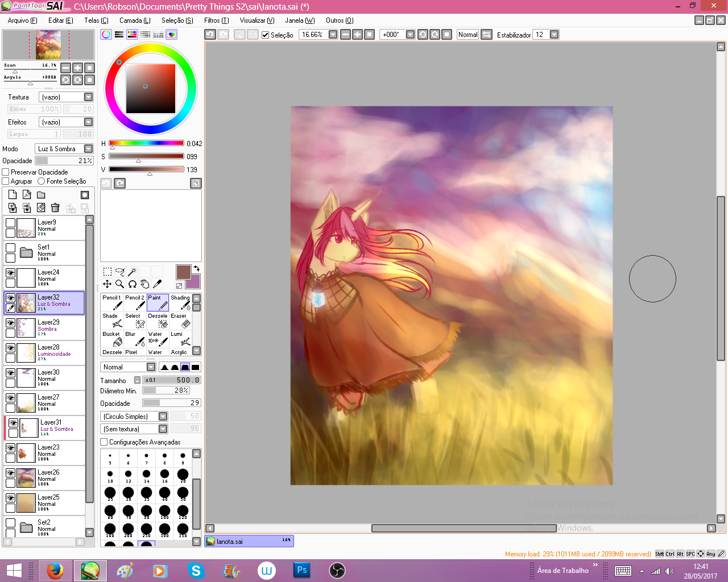Create a new normal layer
Viewport: 728px width, 582px height.
coord(13,195)
